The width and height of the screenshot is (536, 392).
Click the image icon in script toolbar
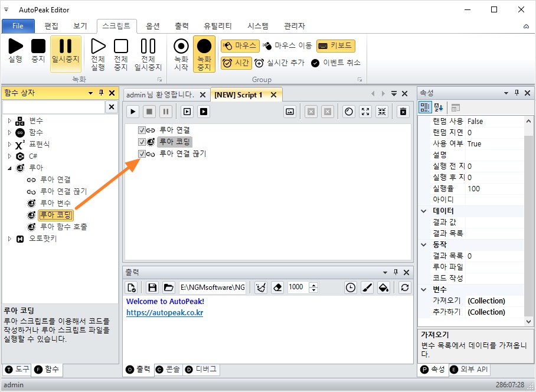290,112
